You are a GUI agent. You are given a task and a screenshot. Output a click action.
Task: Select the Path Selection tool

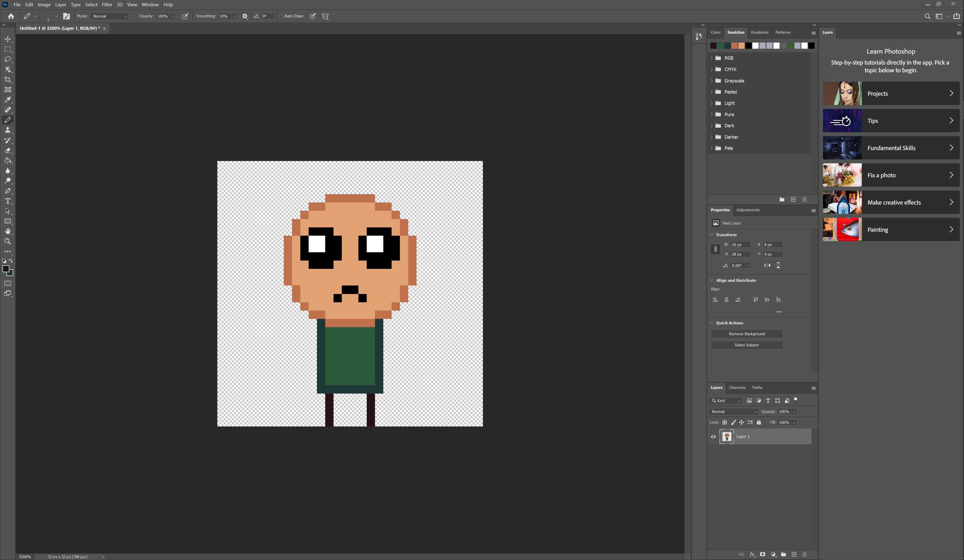[x=8, y=211]
